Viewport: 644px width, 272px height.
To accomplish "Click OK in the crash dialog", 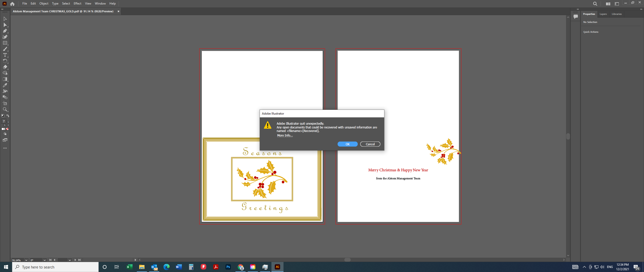I will coord(347,144).
